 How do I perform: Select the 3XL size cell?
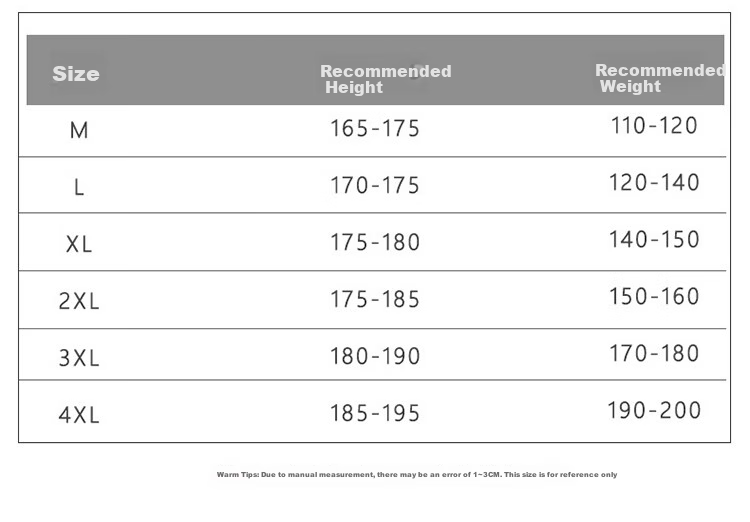pos(79,358)
